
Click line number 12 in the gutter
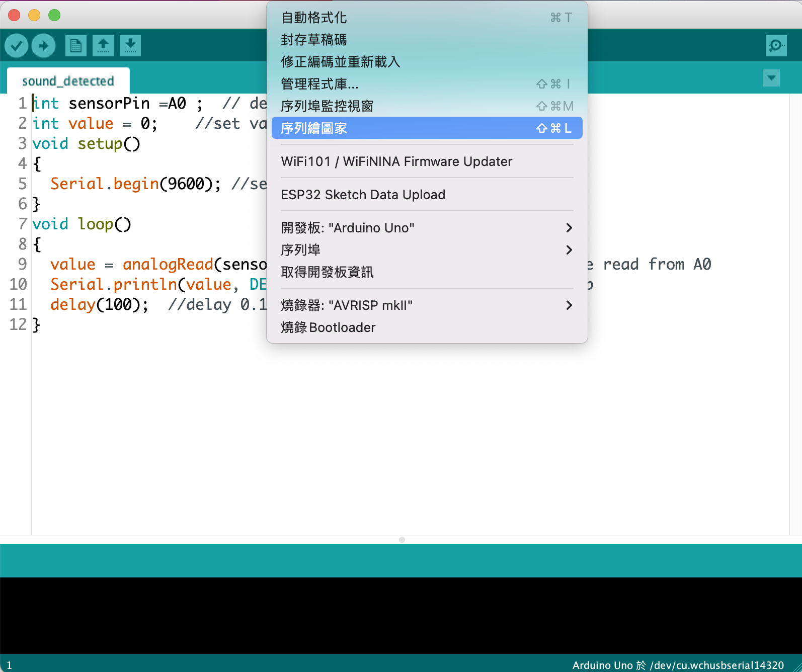[18, 325]
